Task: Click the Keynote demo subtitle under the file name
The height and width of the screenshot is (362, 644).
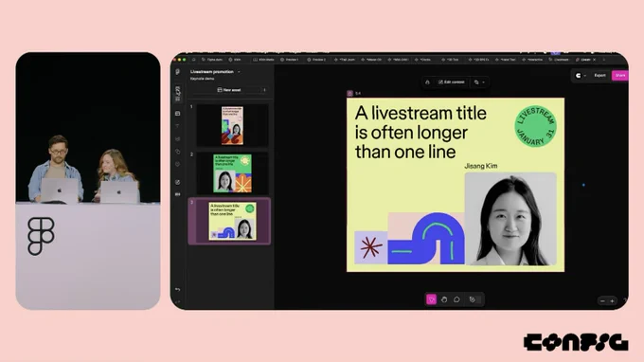Action: tap(202, 79)
